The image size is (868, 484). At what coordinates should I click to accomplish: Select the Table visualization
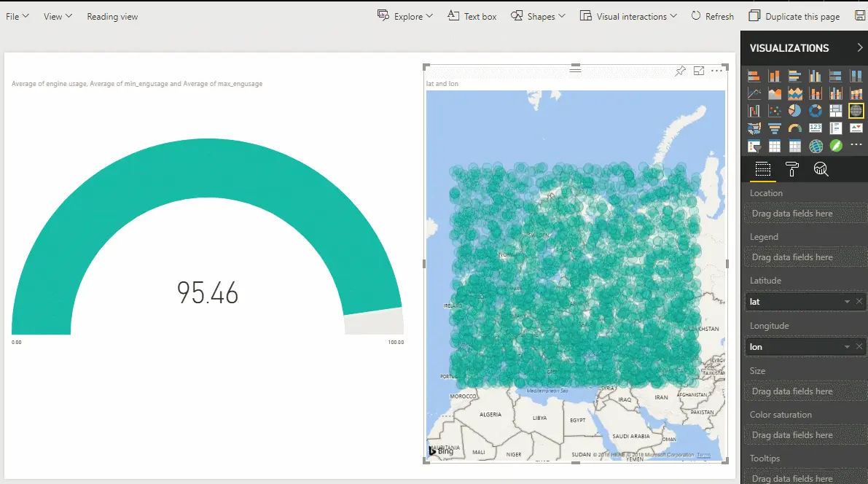tap(775, 147)
